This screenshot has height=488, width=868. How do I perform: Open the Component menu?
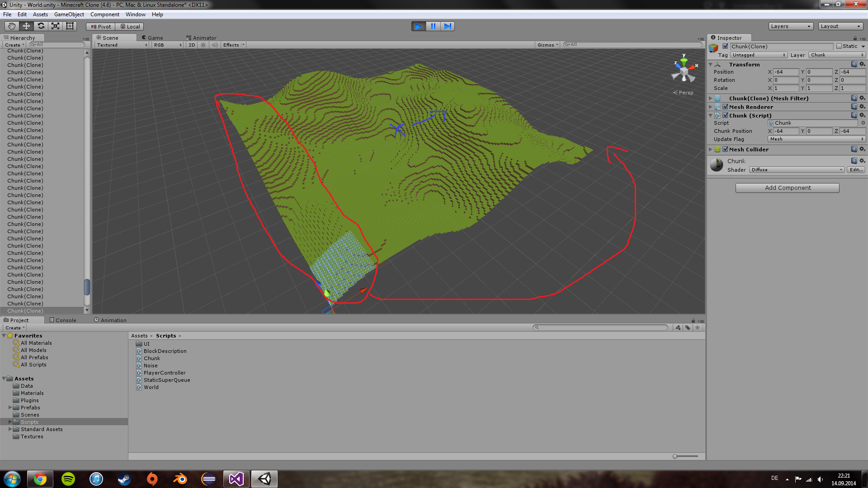[105, 14]
